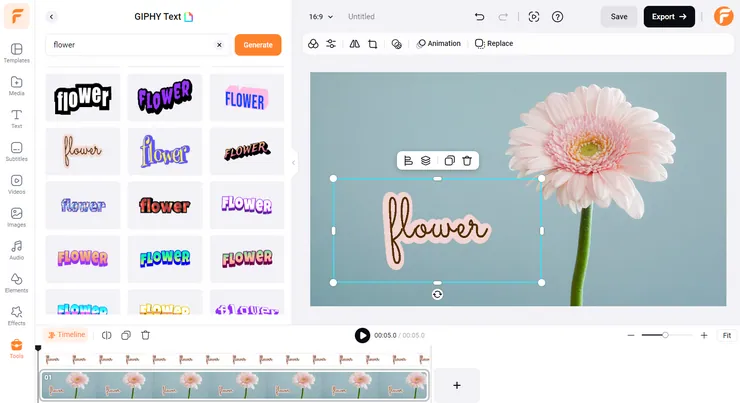
Task: Collapse the left panel with arrow handle
Action: (x=294, y=163)
